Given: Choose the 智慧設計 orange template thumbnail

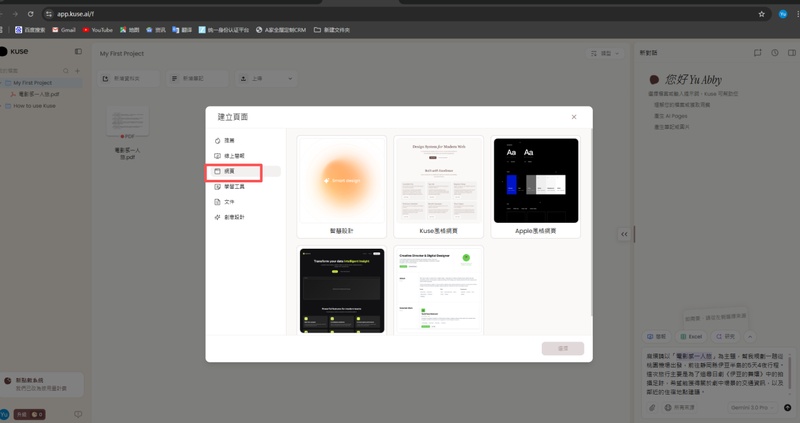Looking at the screenshot, I should tap(341, 180).
